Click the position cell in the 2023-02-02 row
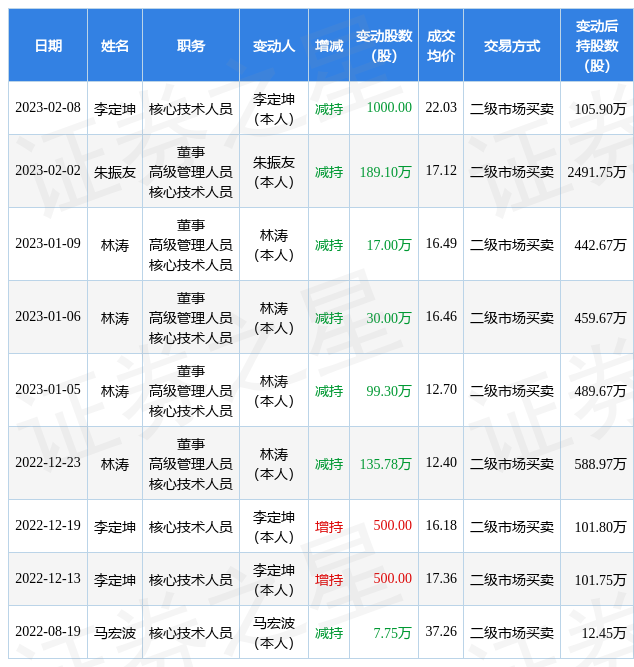The height and width of the screenshot is (667, 634). click(191, 172)
